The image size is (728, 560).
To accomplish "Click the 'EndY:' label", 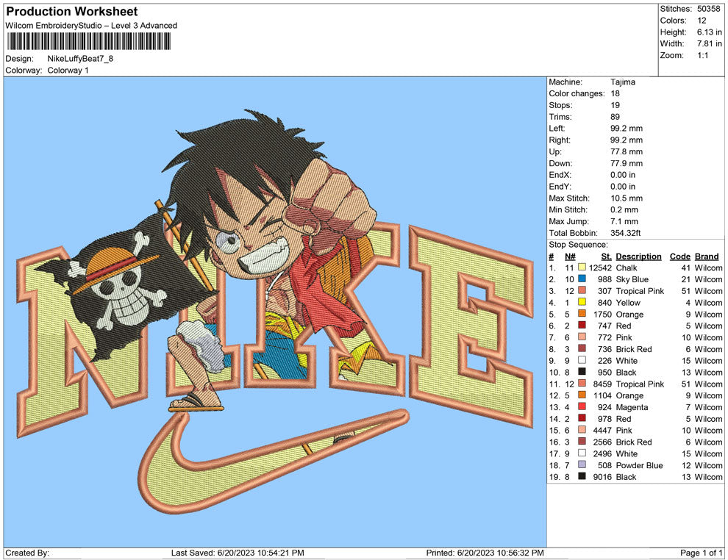I will pyautogui.click(x=560, y=187).
